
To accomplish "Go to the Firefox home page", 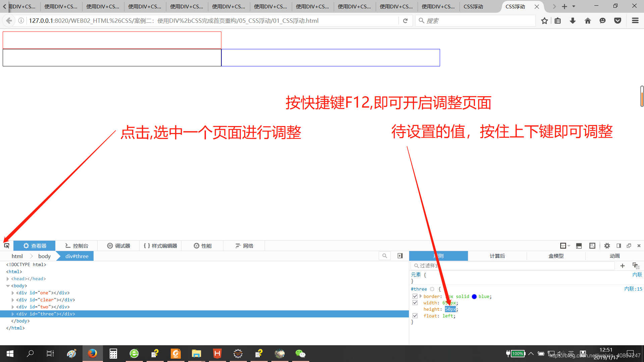I will point(588,21).
